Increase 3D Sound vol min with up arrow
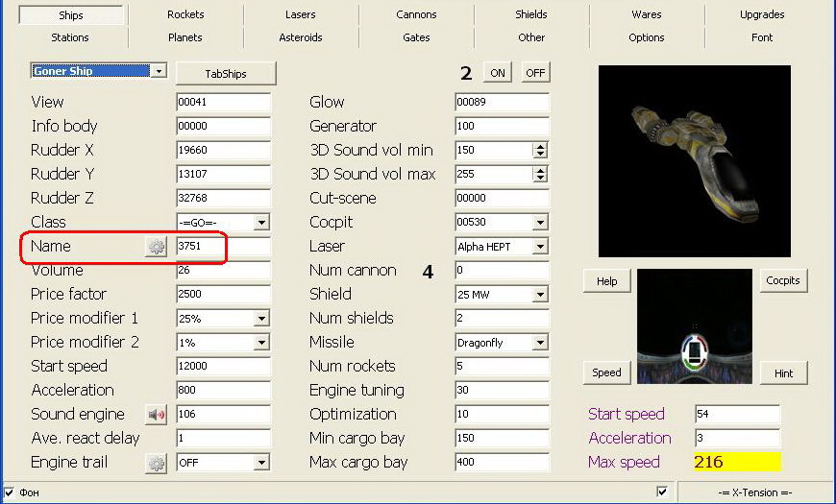 click(x=540, y=147)
